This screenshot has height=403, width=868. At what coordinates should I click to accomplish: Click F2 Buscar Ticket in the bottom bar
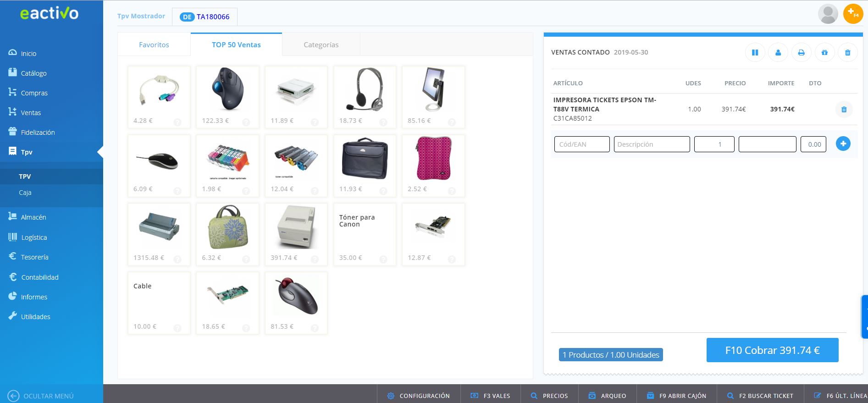pos(760,396)
